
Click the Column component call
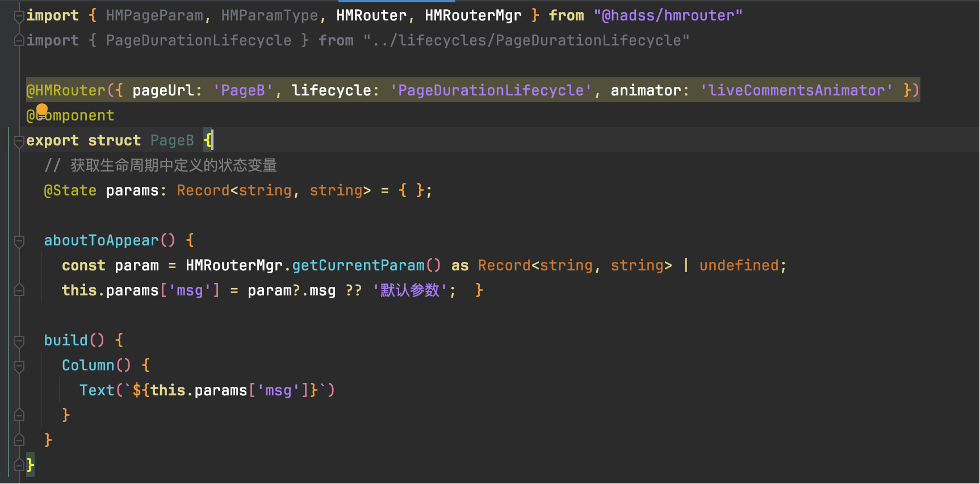pyautogui.click(x=88, y=365)
